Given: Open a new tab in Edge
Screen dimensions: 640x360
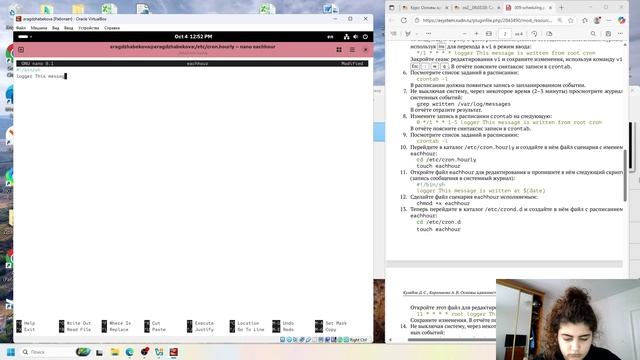Looking at the screenshot, I should point(561,8).
